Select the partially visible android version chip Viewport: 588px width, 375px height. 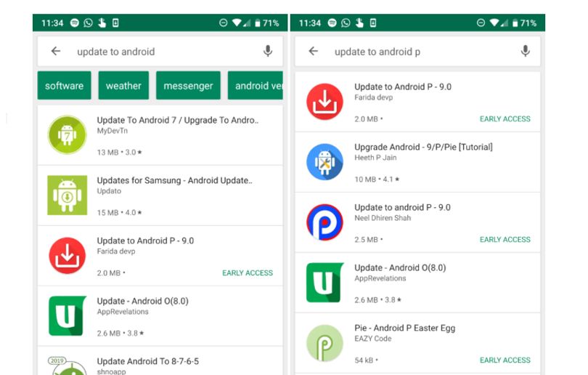[x=256, y=86]
